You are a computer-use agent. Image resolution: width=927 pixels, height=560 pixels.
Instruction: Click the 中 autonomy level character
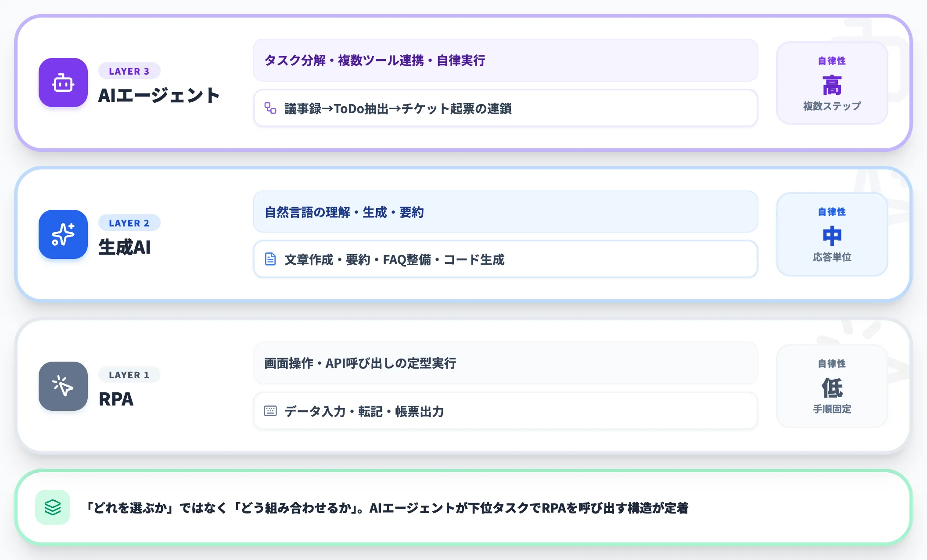pos(832,236)
